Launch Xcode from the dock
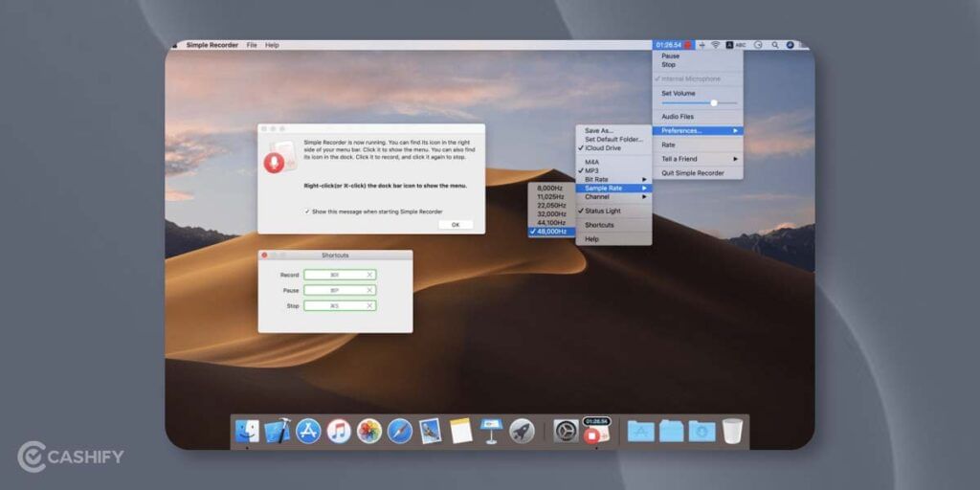This screenshot has height=490, width=980. 277,431
